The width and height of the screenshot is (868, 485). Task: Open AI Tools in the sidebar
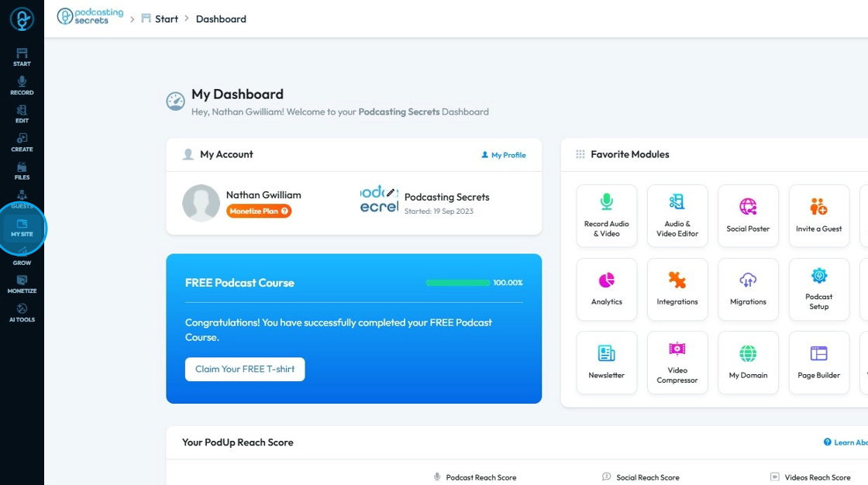[x=22, y=313]
